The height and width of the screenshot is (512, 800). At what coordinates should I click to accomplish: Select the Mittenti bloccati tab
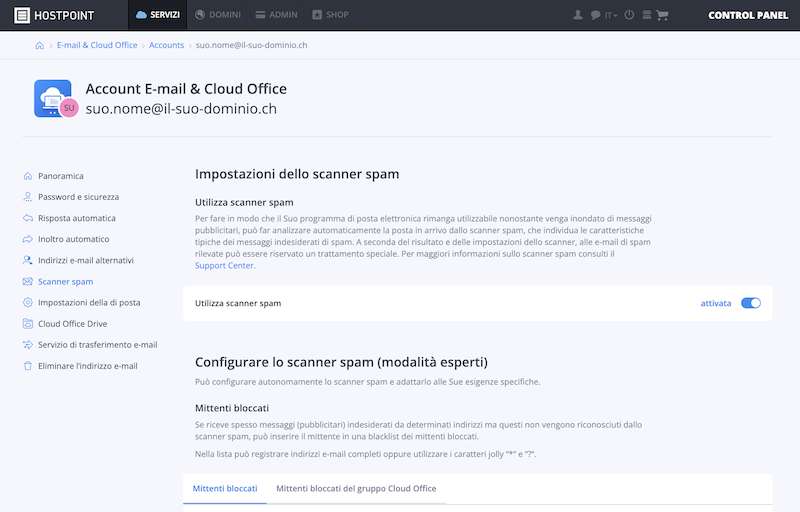click(x=225, y=489)
